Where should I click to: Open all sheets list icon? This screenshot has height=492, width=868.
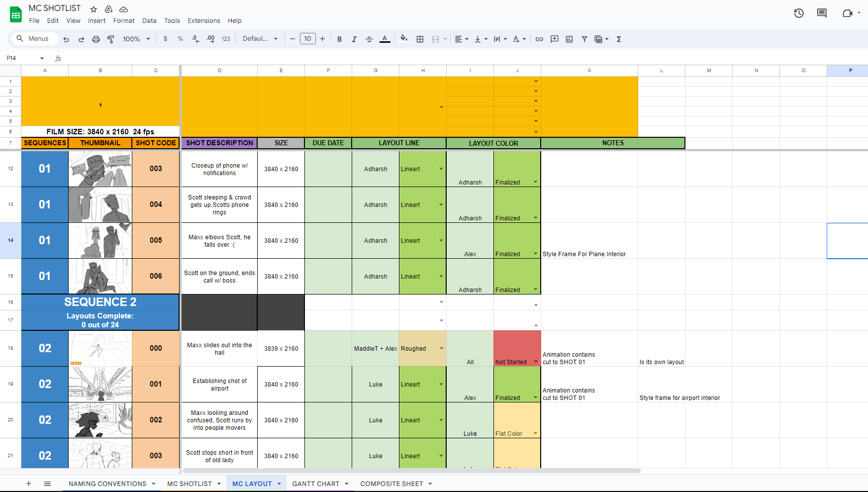pyautogui.click(x=47, y=484)
